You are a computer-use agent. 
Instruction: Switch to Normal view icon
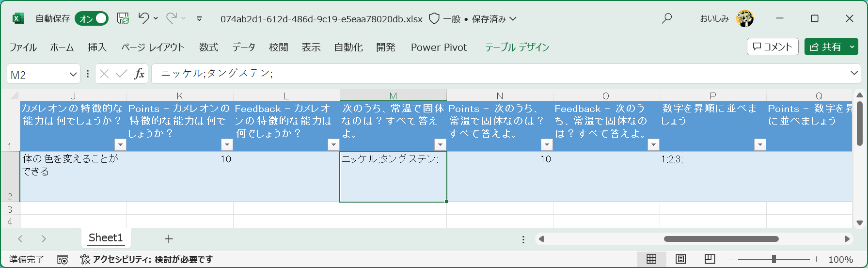(651, 259)
